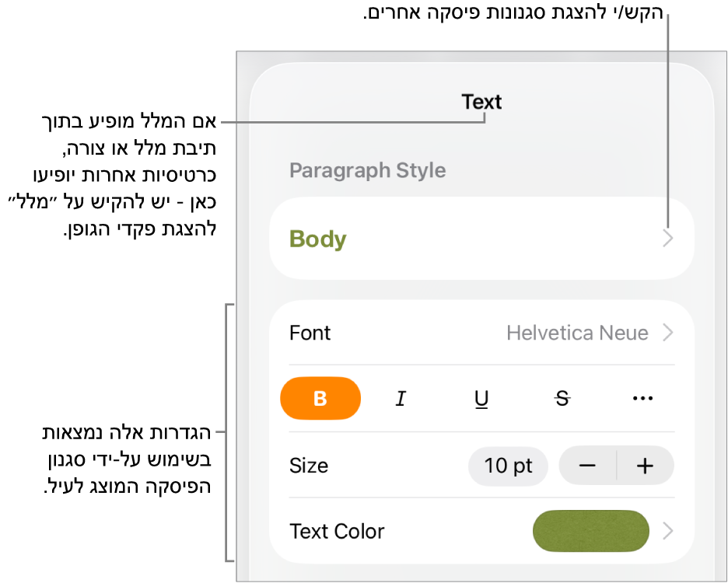Select the Body paragraph style name
This screenshot has width=728, height=583.
pyautogui.click(x=318, y=239)
